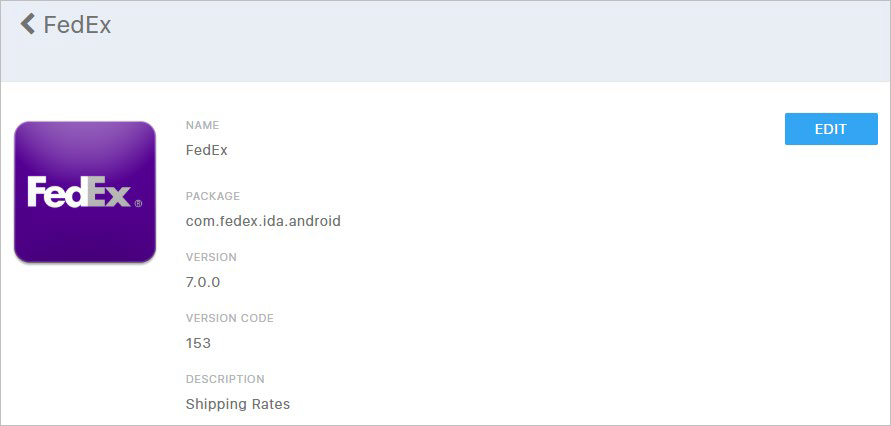
Task: Select the PACKAGE field label
Action: click(x=213, y=196)
